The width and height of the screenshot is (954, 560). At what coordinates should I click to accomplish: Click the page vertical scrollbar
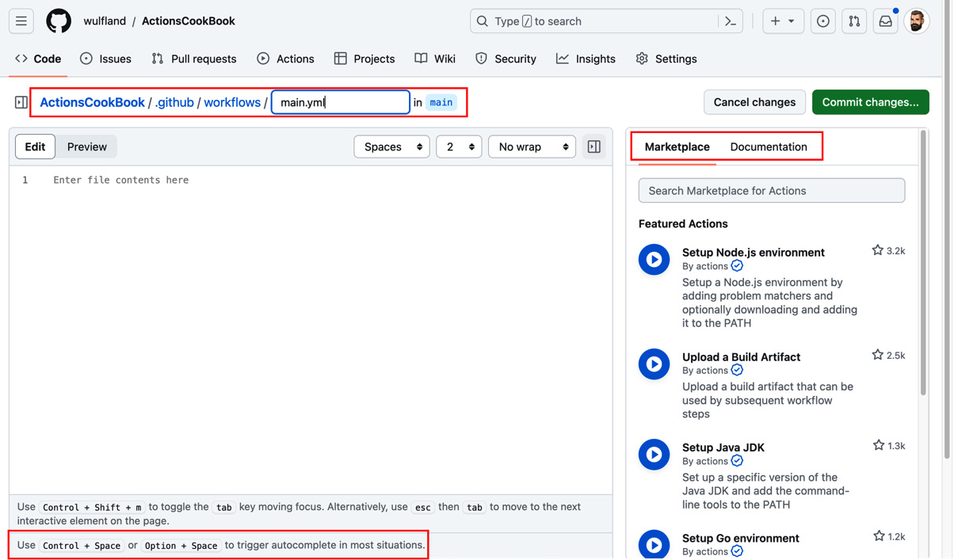pyautogui.click(x=947, y=230)
